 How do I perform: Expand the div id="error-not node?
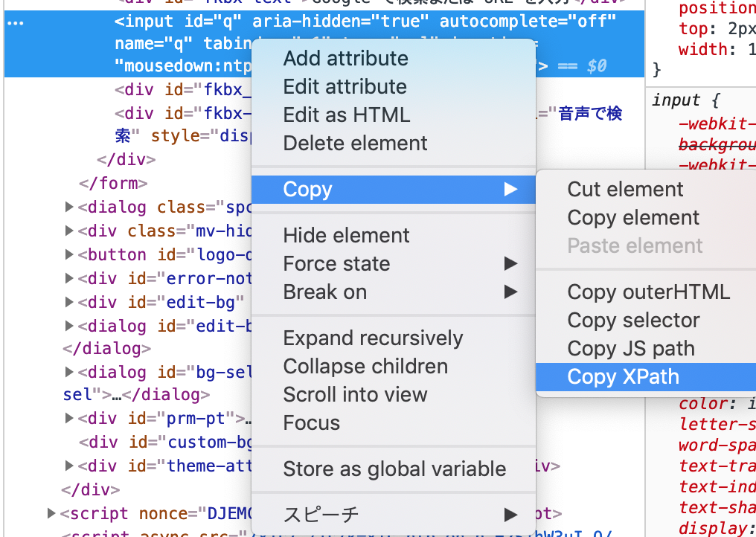tap(69, 278)
